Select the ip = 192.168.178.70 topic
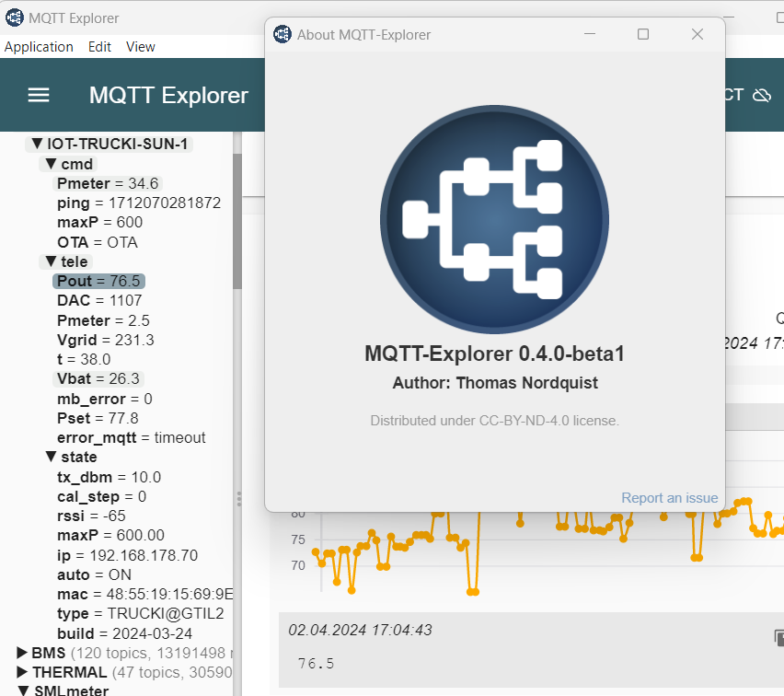 [x=128, y=555]
